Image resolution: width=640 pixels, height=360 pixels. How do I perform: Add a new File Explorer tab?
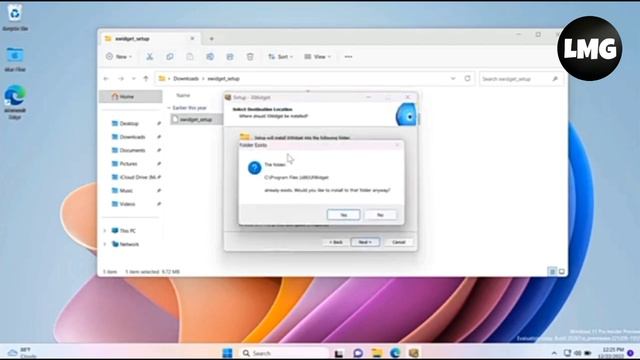click(211, 39)
